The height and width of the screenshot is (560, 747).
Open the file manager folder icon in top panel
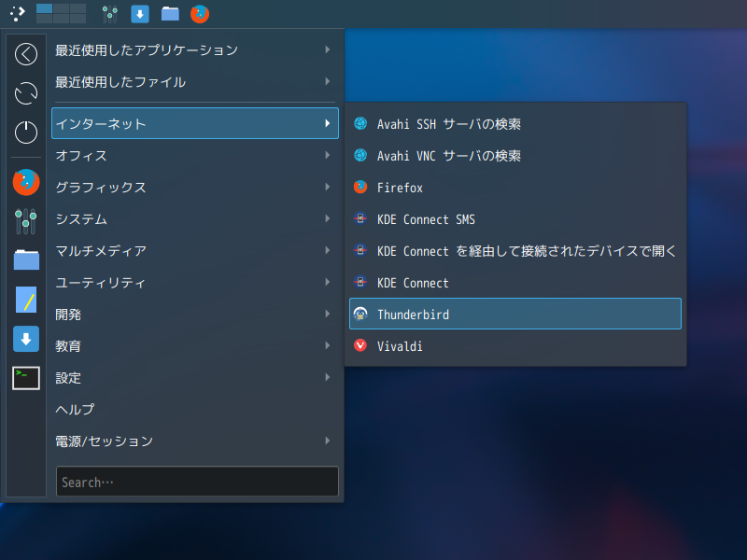coord(170,14)
